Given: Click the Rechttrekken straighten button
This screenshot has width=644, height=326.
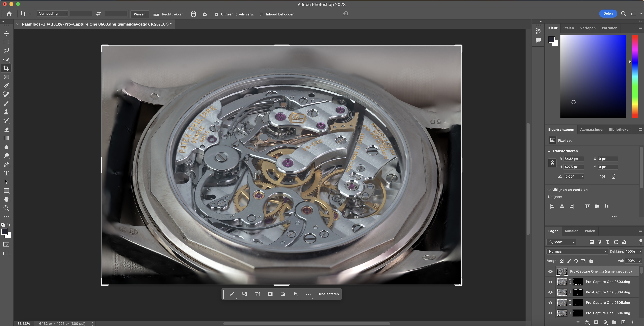Looking at the screenshot, I should pyautogui.click(x=168, y=14).
